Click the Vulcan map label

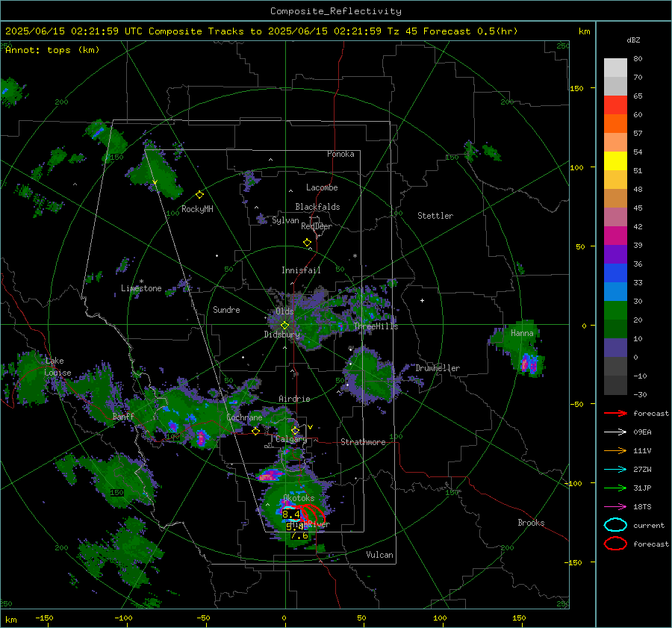click(379, 555)
